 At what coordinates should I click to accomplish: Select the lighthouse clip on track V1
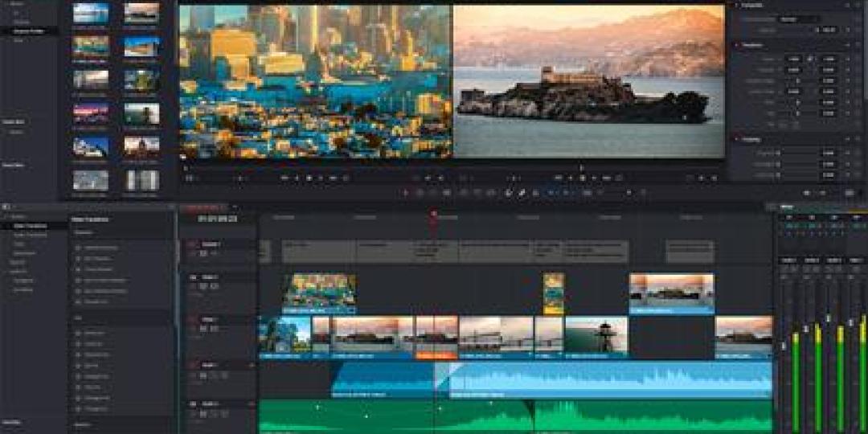tap(596, 337)
